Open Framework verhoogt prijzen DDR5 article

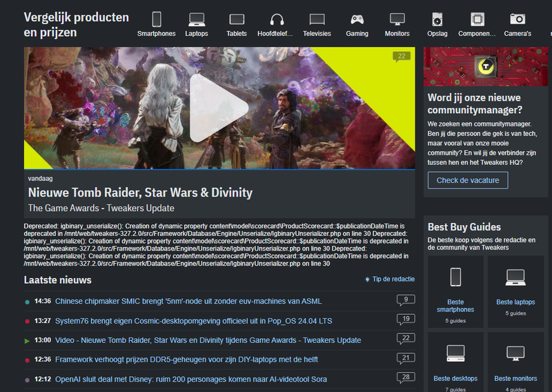186,360
